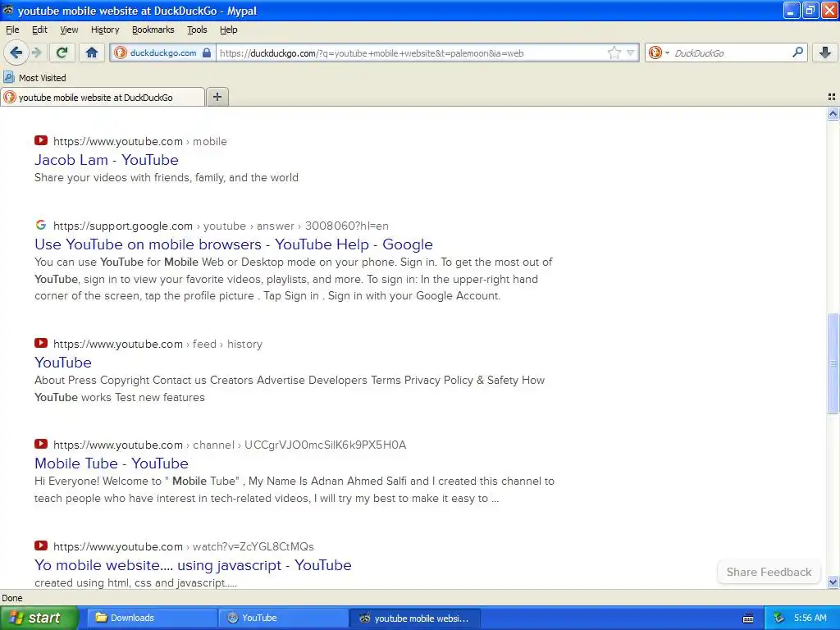Open the home page
Screen dimensions: 840x630
92,52
